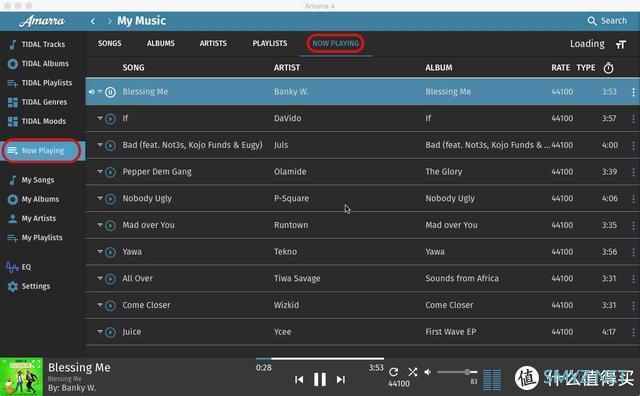640x396 pixels.
Task: Switch to the ARTISTS tab
Action: point(213,43)
